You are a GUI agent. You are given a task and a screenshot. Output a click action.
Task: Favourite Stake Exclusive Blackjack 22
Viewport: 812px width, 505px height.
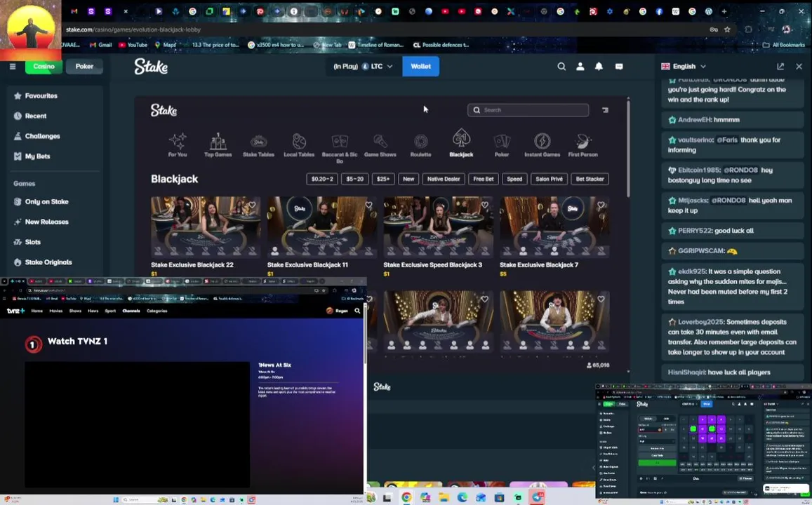252,205
